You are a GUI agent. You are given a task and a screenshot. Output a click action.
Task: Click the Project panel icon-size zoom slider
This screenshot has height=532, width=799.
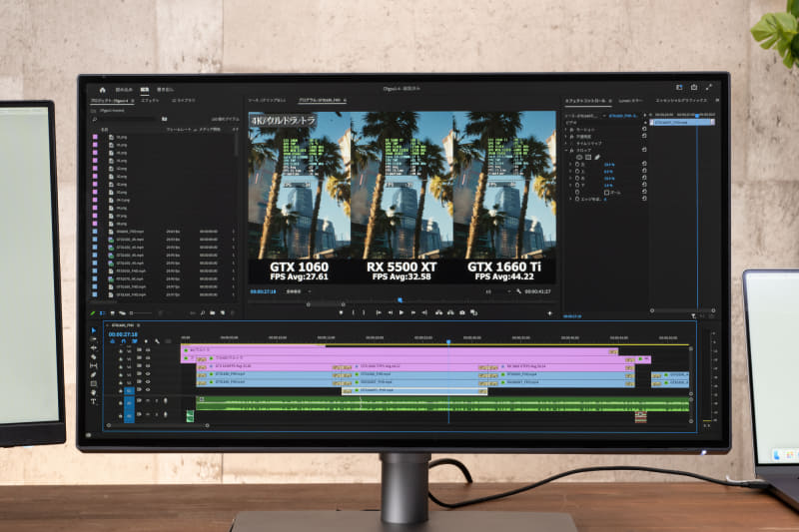(x=141, y=313)
